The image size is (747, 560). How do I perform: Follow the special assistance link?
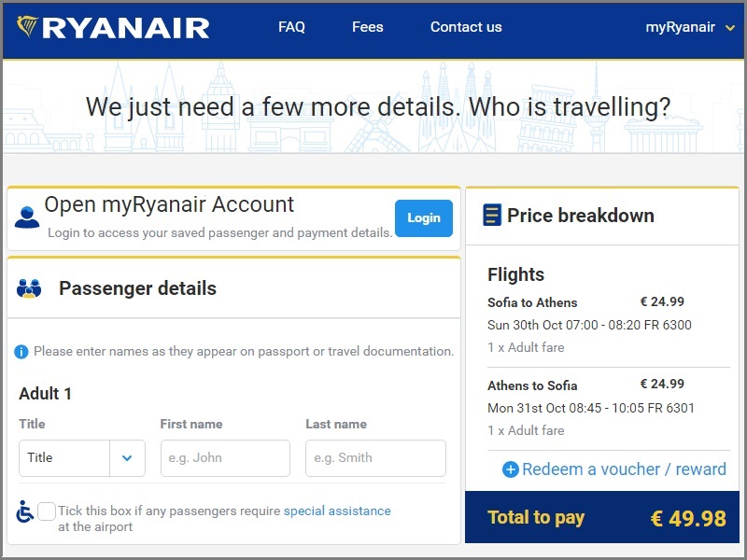coord(337,511)
